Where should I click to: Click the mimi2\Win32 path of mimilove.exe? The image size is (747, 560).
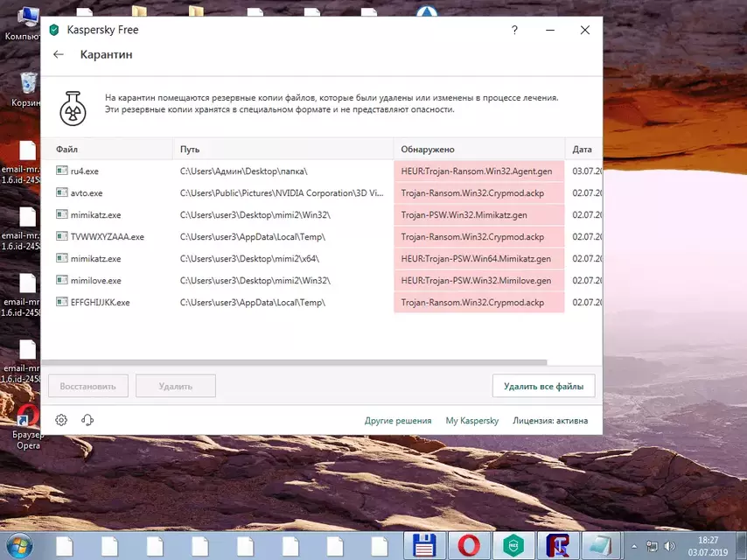coord(255,281)
